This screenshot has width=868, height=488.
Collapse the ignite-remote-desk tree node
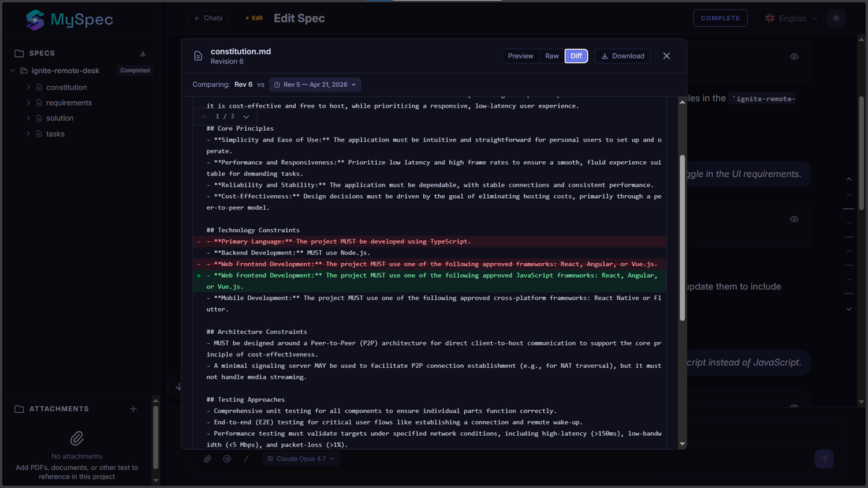13,71
